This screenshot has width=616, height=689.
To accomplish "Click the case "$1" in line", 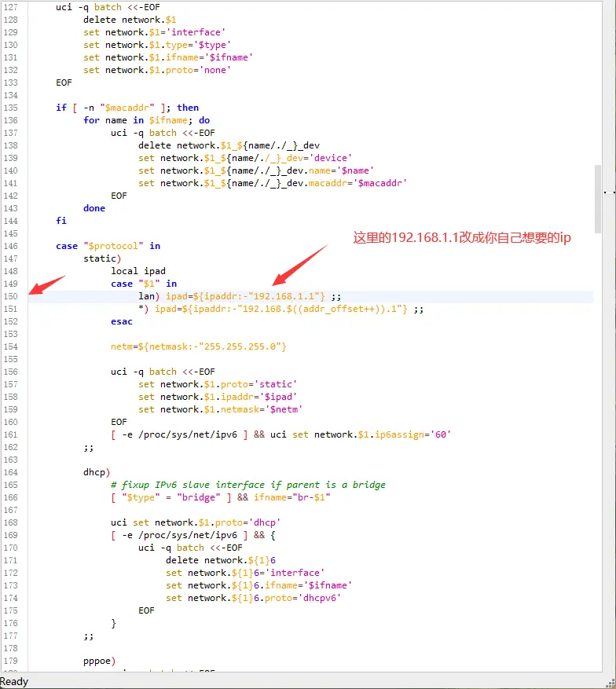I will click(144, 284).
